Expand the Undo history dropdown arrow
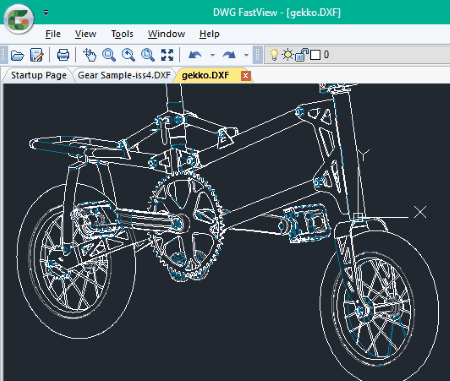450x381 pixels. click(212, 55)
